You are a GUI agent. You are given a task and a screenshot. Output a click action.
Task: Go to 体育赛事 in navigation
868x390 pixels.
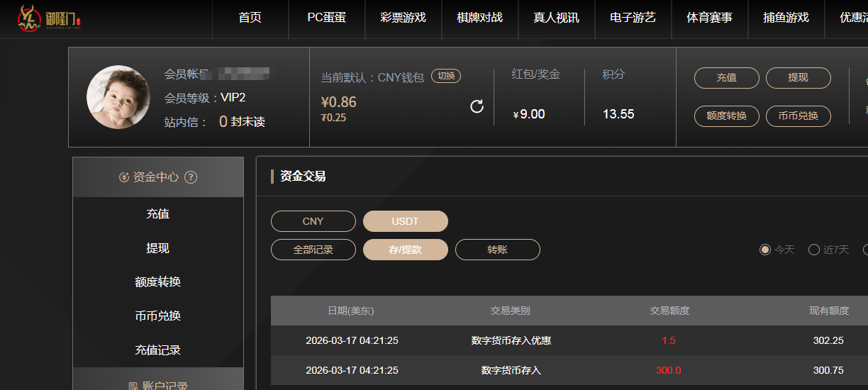coord(709,18)
